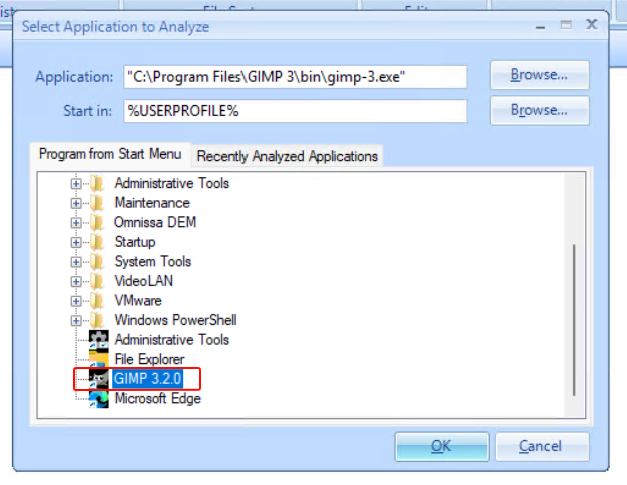Expand the System Tools folder node

coord(76,262)
